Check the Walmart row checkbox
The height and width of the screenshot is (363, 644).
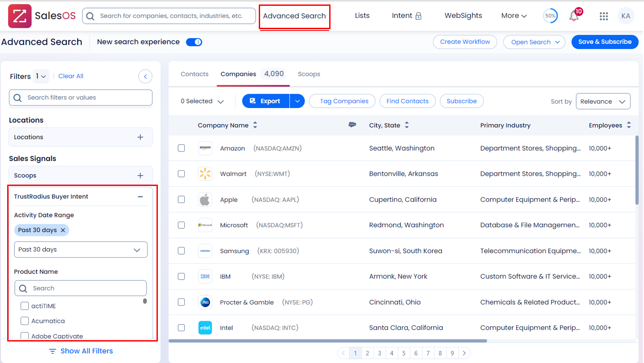pyautogui.click(x=181, y=173)
